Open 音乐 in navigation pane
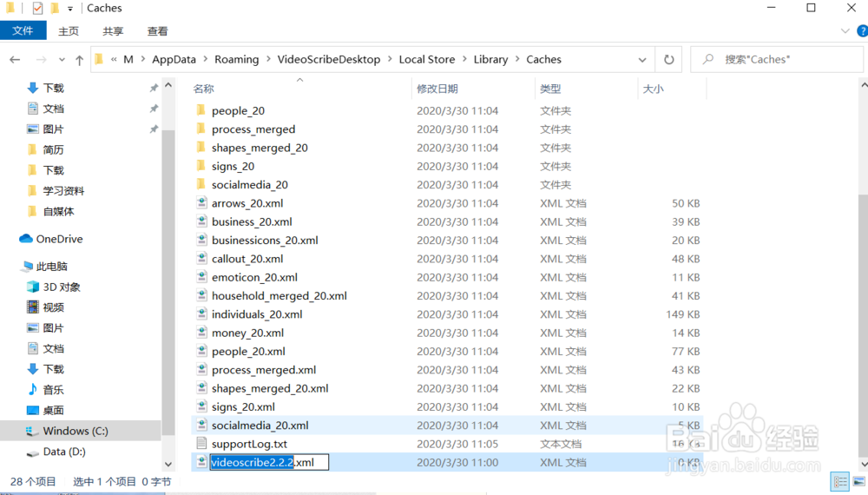 coord(53,390)
